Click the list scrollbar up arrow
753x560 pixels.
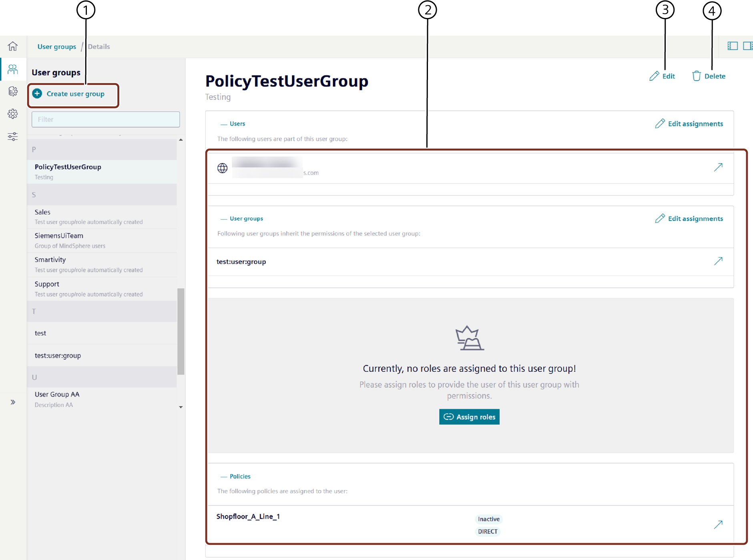pyautogui.click(x=181, y=140)
